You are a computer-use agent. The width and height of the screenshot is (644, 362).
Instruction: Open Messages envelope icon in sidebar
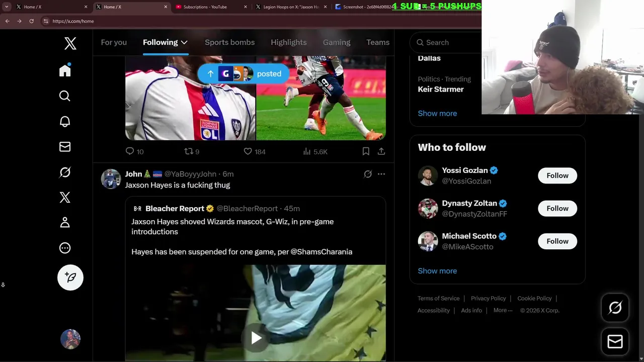click(x=65, y=146)
